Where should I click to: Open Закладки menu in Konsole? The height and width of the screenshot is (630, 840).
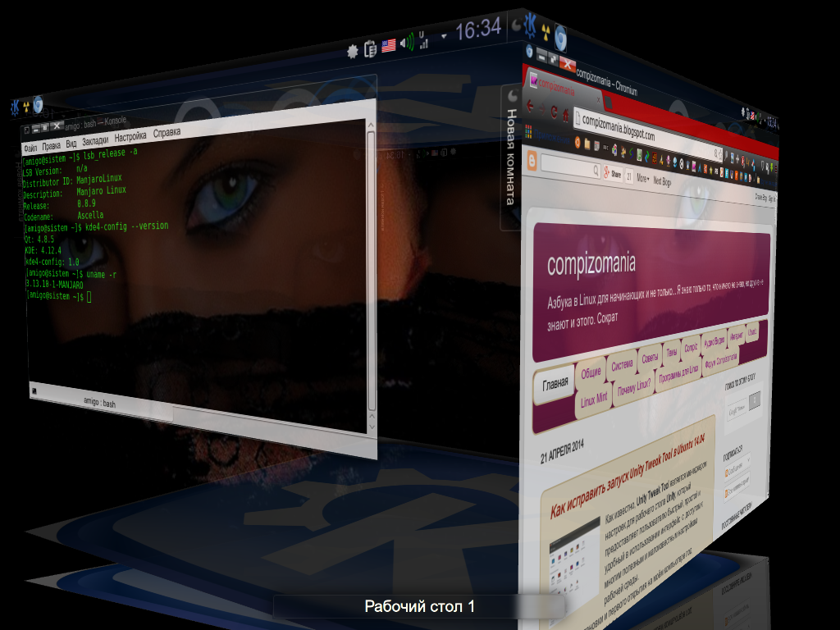pos(95,141)
